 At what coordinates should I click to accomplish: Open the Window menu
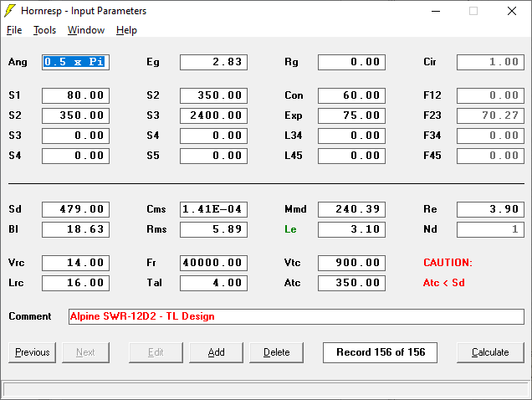pyautogui.click(x=86, y=30)
